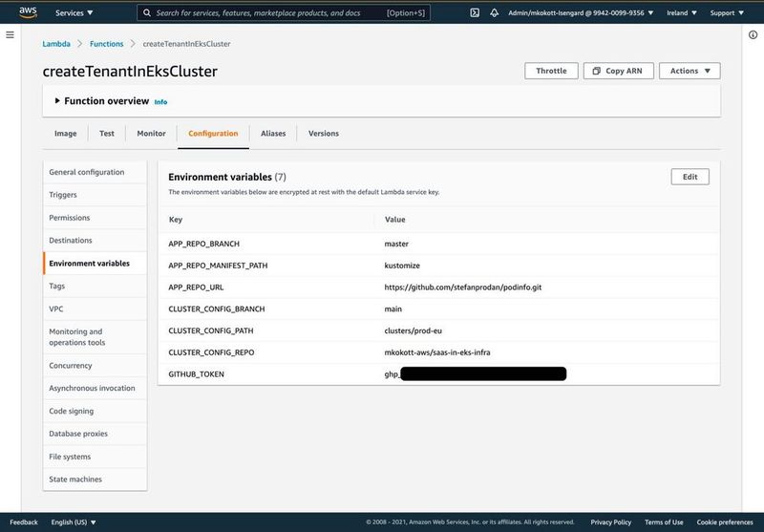
Task: Toggle the hamburger side navigation menu
Action: pyautogui.click(x=10, y=34)
